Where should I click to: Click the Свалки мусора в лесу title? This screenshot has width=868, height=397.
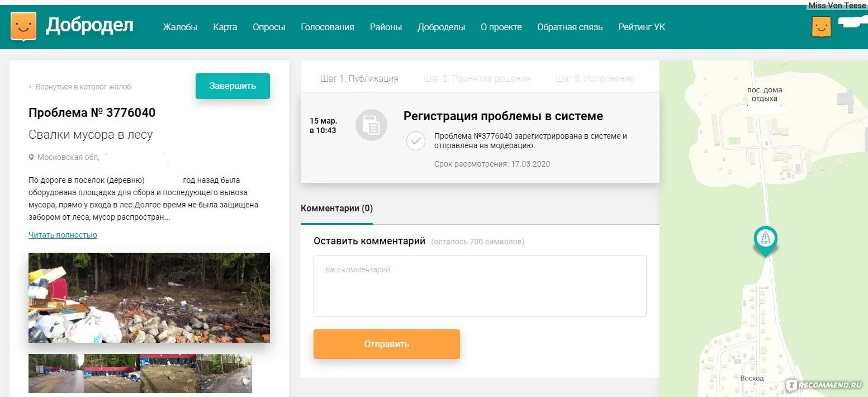pos(91,135)
